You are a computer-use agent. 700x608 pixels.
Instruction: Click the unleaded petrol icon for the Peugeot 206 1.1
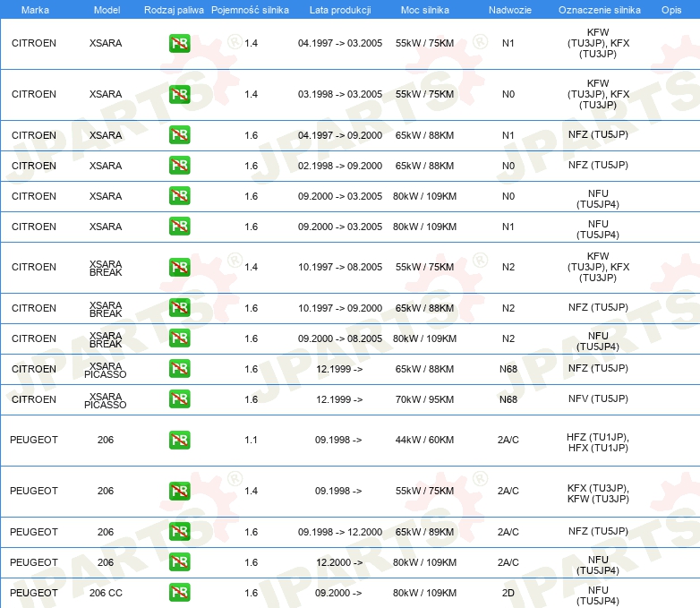tap(179, 440)
